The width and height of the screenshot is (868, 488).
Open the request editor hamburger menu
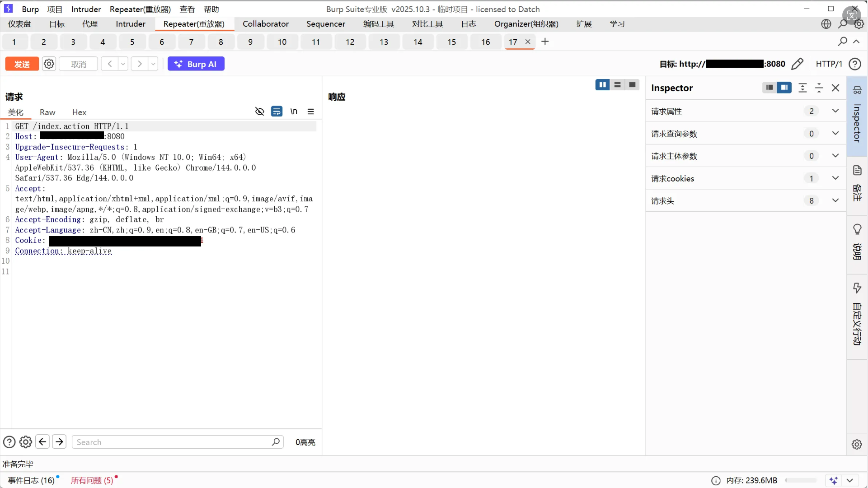(x=311, y=112)
